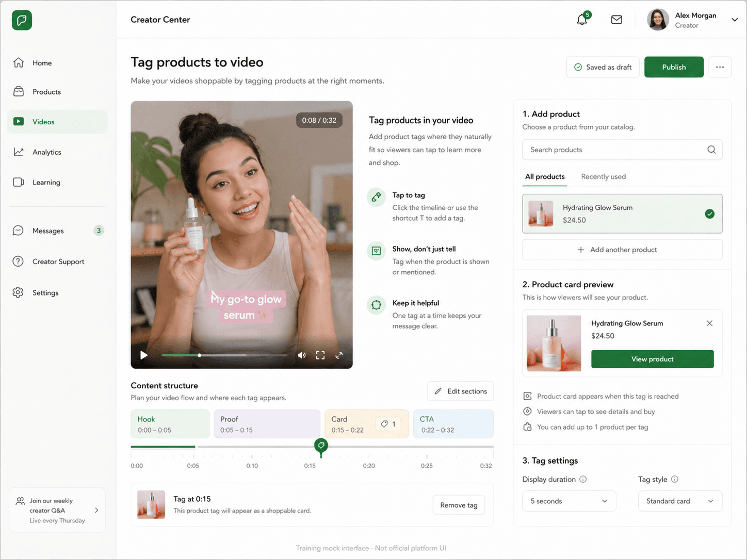The height and width of the screenshot is (560, 747).
Task: Click the Learning book icon
Action: pyautogui.click(x=19, y=182)
